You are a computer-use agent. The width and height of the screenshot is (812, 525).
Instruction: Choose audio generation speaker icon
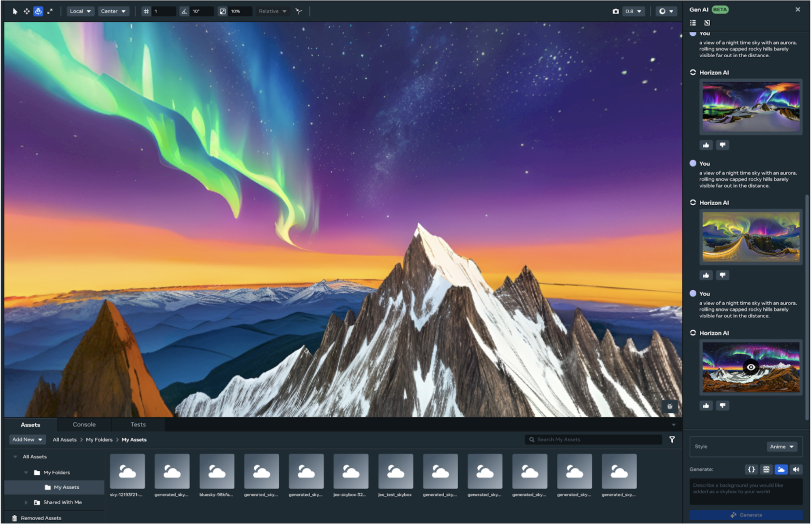coord(797,470)
